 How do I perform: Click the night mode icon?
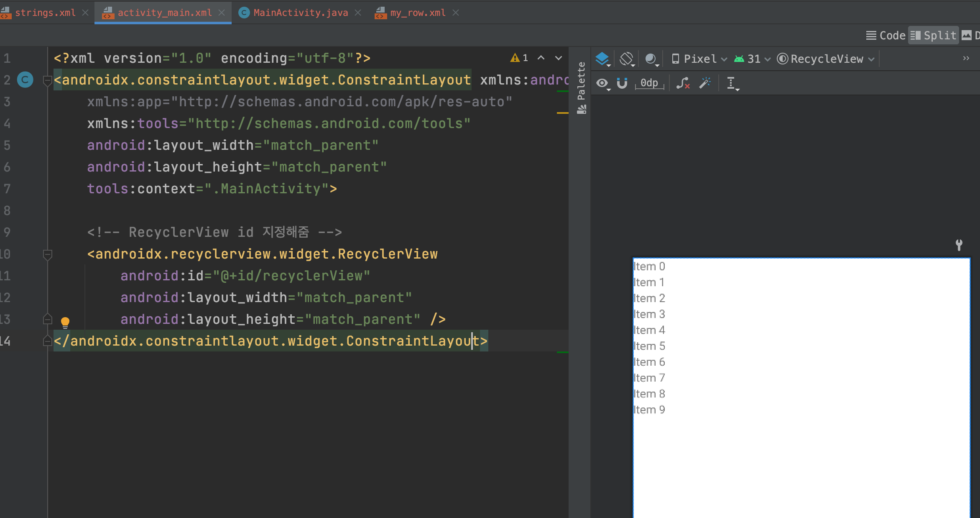tap(651, 59)
